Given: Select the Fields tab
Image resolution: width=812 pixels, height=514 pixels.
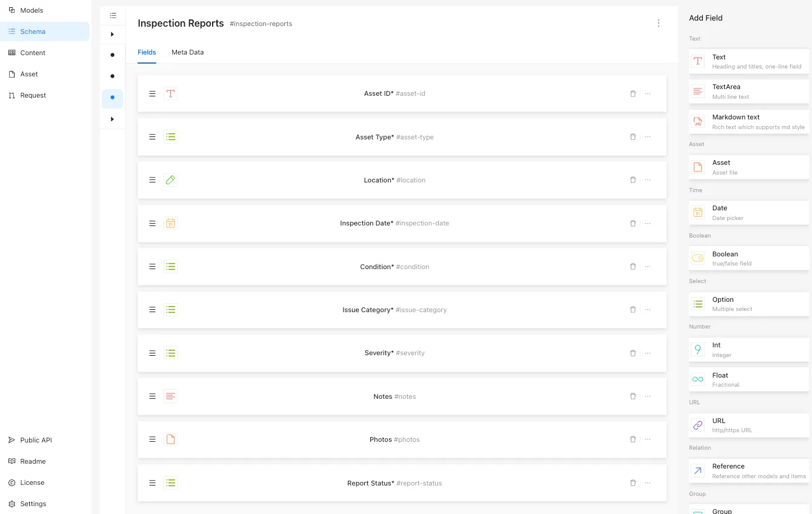Looking at the screenshot, I should [147, 52].
